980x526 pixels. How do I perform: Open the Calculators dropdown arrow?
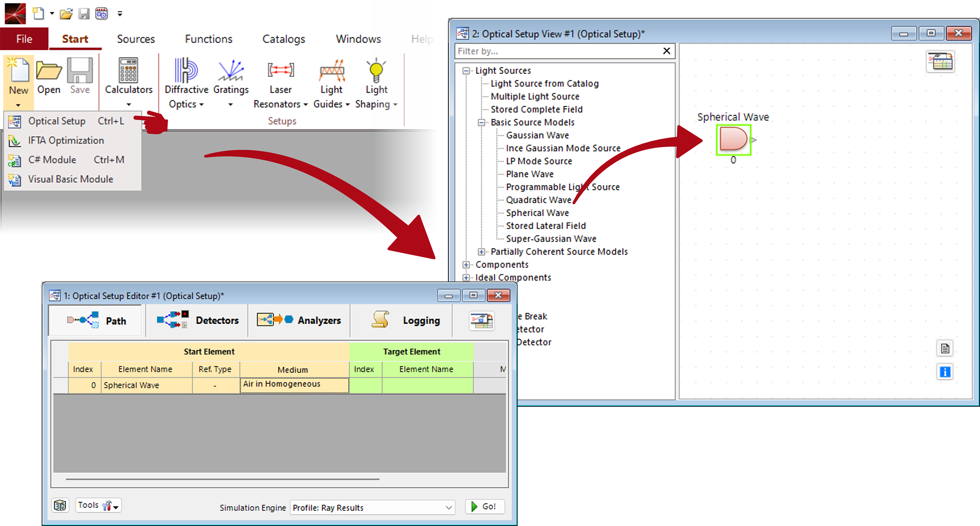[x=128, y=104]
